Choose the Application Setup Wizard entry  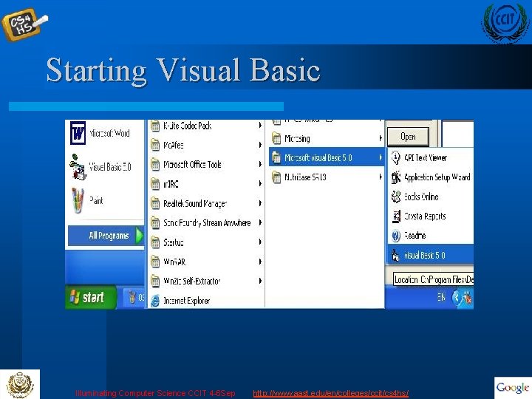pos(431,177)
